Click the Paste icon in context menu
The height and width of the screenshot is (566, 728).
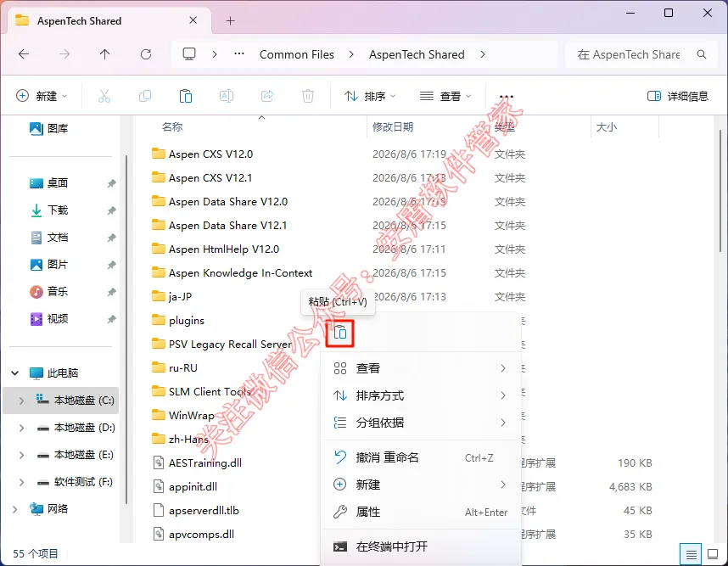pos(340,333)
